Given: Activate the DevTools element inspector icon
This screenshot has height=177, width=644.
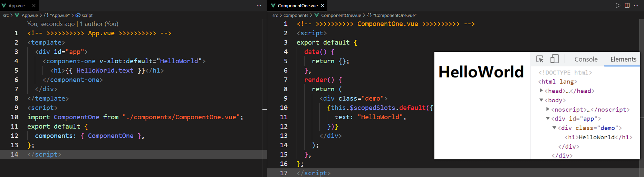Looking at the screenshot, I should (x=540, y=59).
